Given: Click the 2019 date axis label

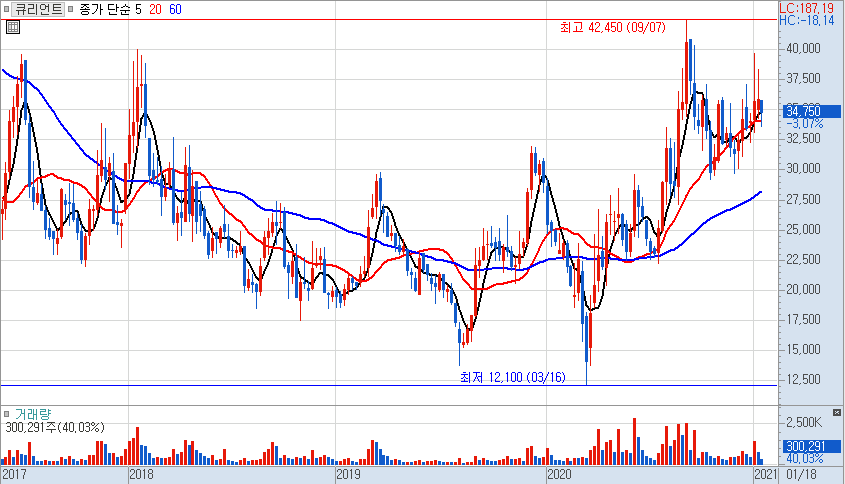Looking at the screenshot, I should (x=348, y=474).
